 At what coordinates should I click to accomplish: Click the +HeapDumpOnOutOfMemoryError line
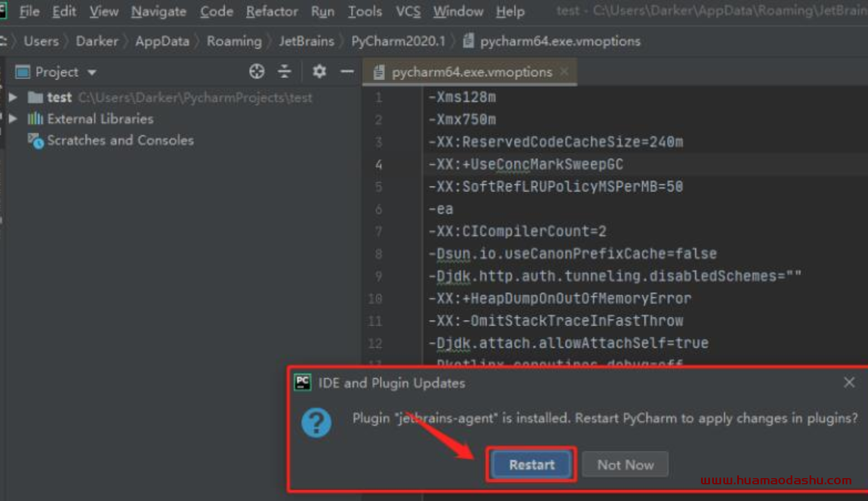559,298
